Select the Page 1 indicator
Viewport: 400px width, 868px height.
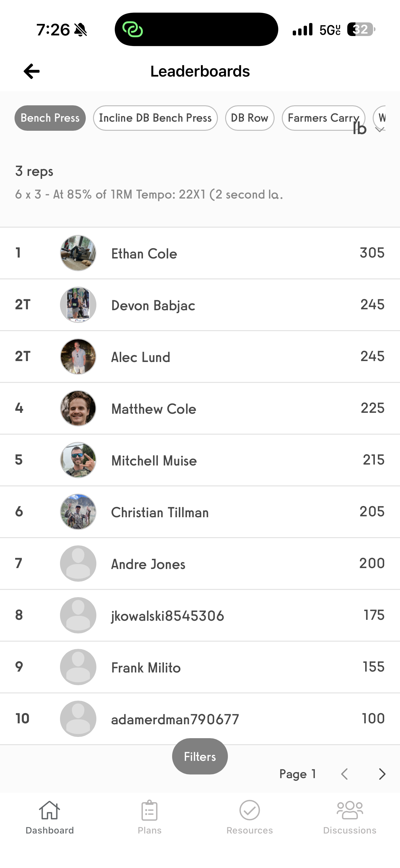pyautogui.click(x=298, y=774)
